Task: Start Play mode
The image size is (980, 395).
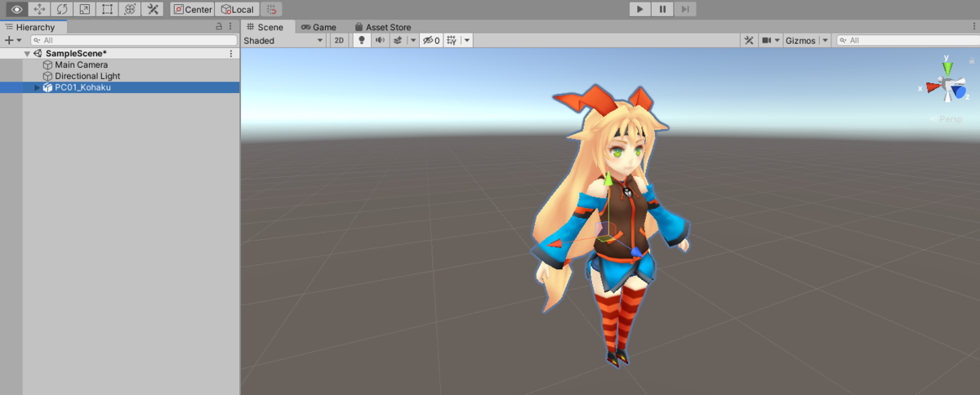Action: point(640,9)
